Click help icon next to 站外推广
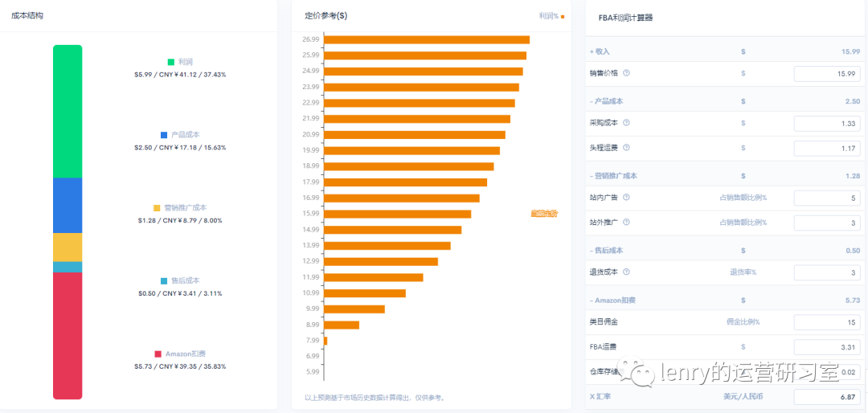The width and height of the screenshot is (868, 413). tap(627, 222)
